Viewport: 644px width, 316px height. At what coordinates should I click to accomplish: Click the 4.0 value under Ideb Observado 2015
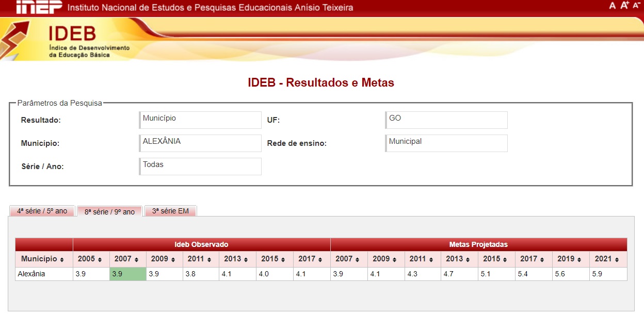point(275,274)
